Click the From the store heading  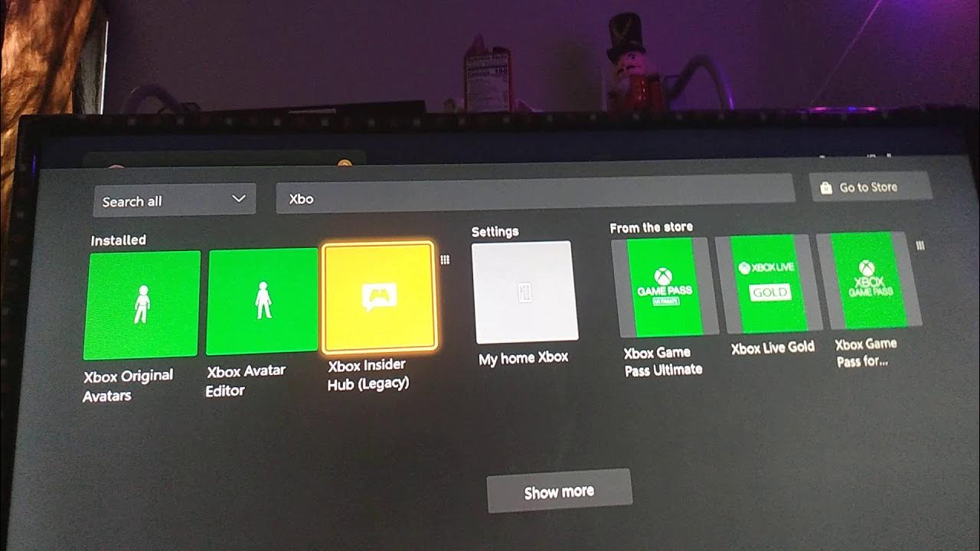[651, 227]
